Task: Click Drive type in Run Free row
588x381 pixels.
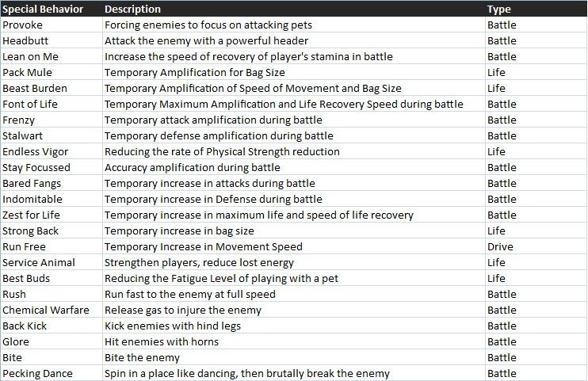Action: (x=500, y=246)
